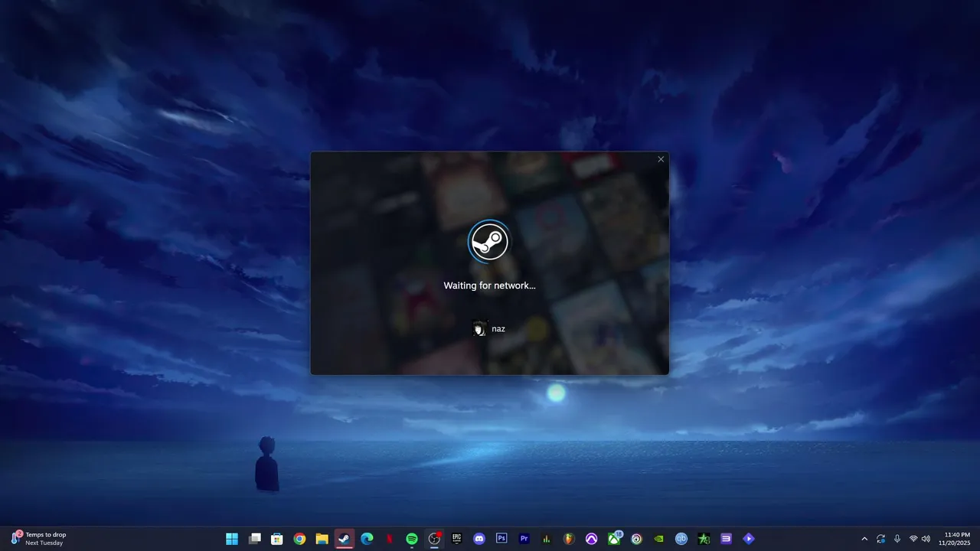
Task: Launch the NVIDIA app from the taskbar
Action: coord(658,539)
